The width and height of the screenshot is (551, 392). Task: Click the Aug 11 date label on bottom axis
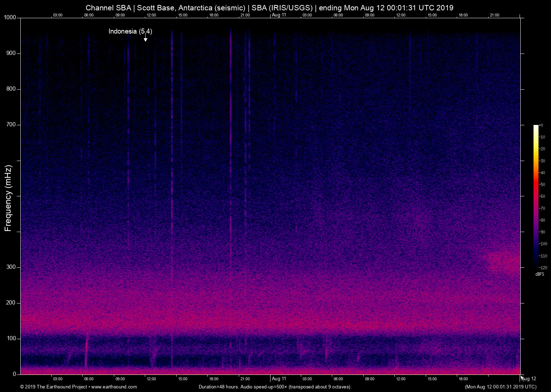click(x=279, y=379)
